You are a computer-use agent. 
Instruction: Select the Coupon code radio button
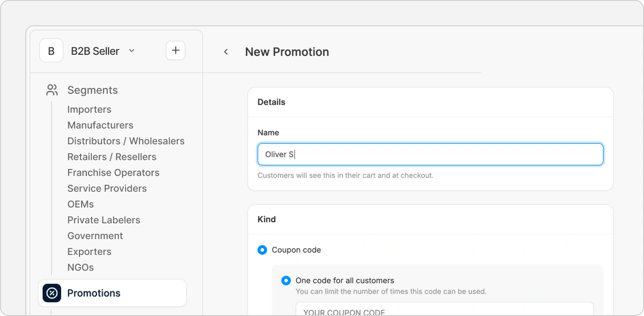262,250
